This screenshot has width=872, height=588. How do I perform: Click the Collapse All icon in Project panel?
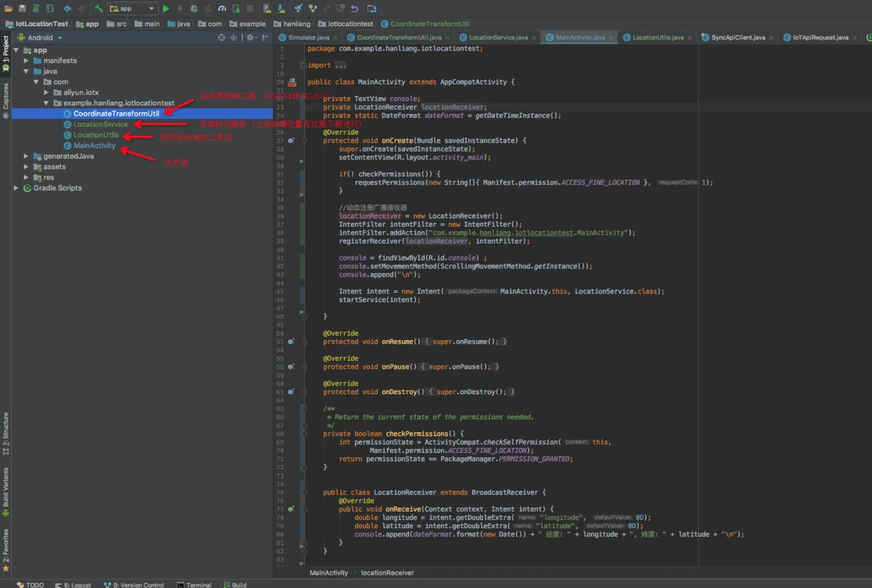[234, 38]
